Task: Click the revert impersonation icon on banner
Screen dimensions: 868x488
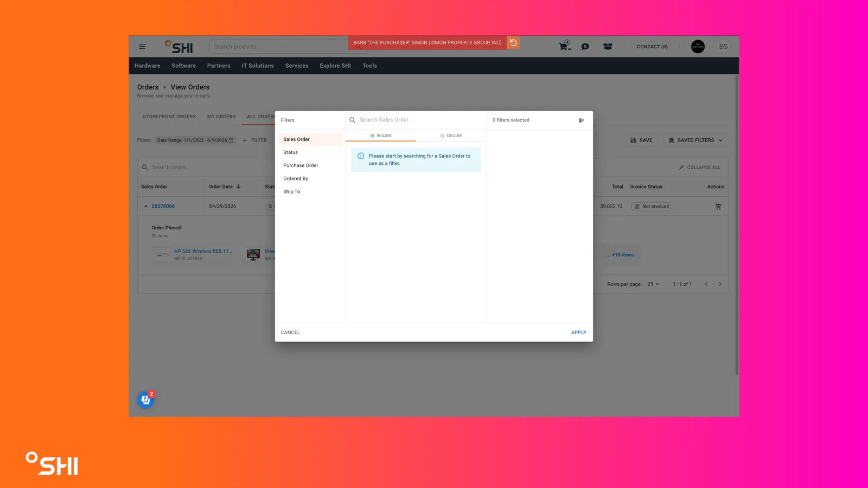Action: point(513,42)
